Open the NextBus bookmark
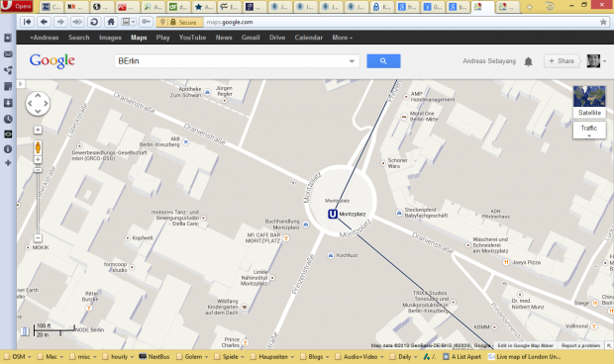Screen dimensions: 614x364 point(154,356)
